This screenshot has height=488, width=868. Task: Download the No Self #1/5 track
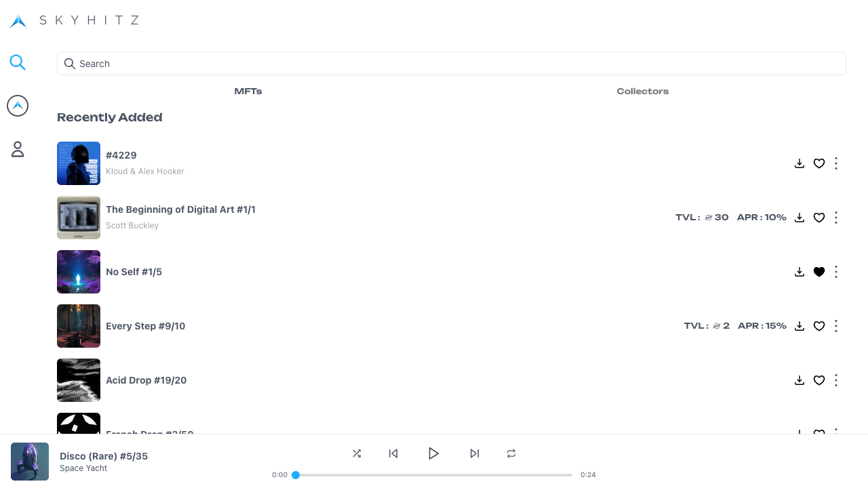[x=800, y=272]
